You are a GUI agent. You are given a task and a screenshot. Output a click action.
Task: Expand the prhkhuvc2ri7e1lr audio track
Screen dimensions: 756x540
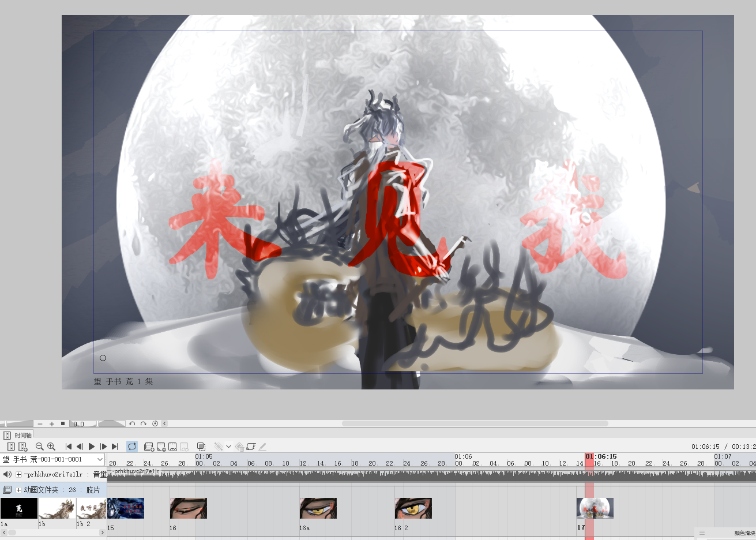click(18, 474)
